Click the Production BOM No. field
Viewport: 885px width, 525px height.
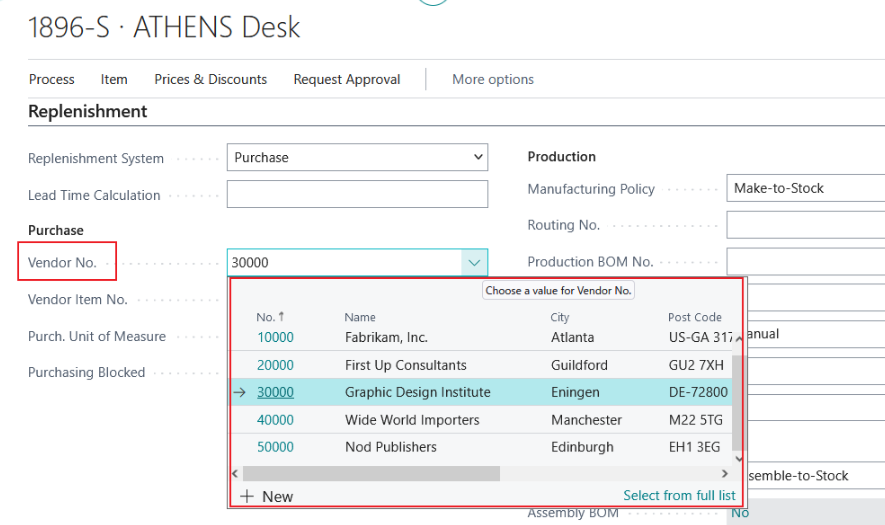(805, 261)
